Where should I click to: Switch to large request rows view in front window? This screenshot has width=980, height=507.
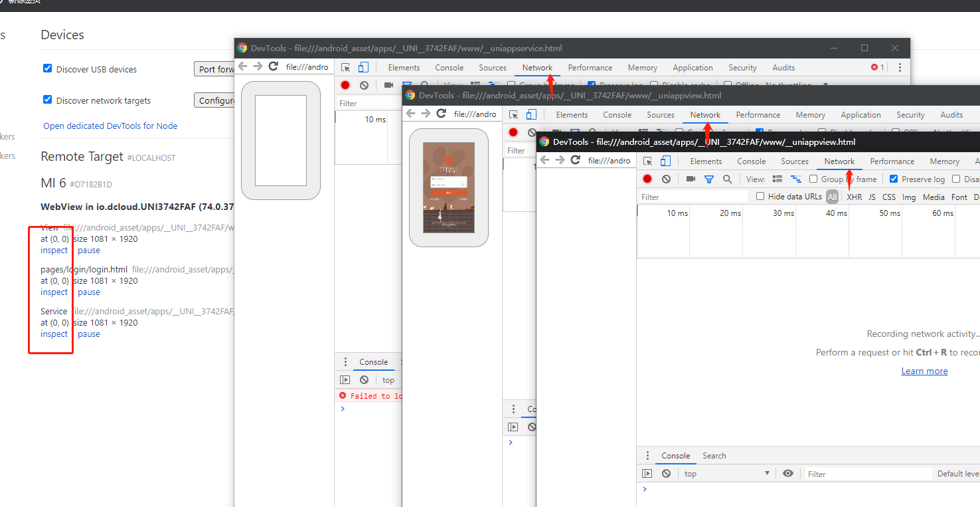[777, 179]
